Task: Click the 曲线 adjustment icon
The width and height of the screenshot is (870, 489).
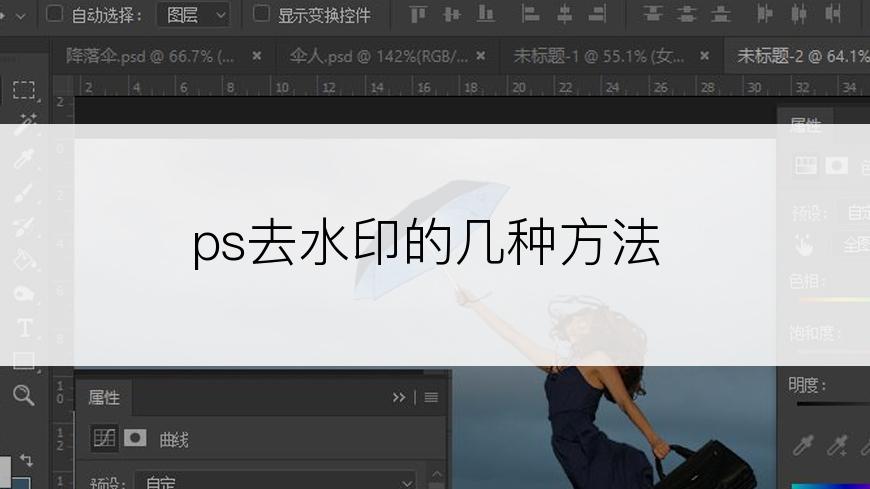Action: pos(104,438)
